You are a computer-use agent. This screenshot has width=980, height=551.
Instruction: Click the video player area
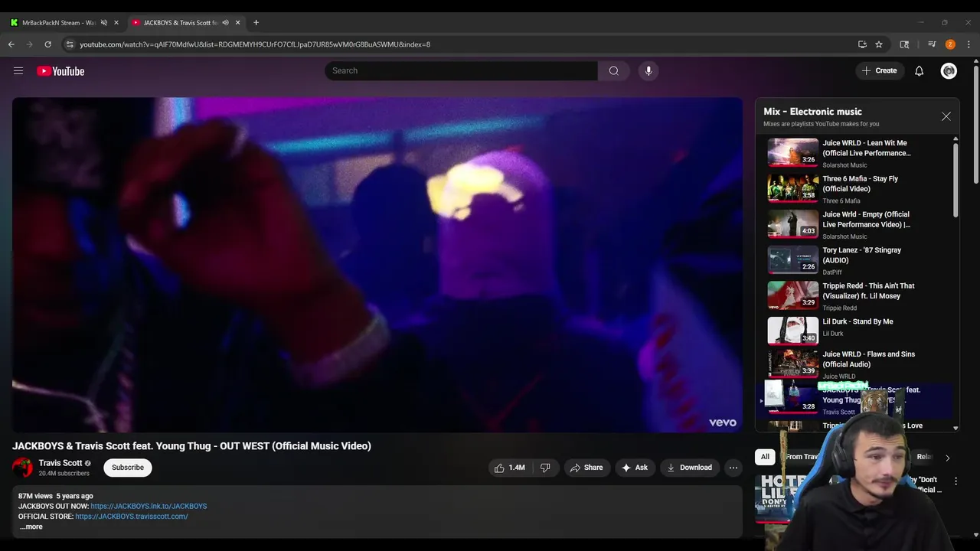[377, 265]
